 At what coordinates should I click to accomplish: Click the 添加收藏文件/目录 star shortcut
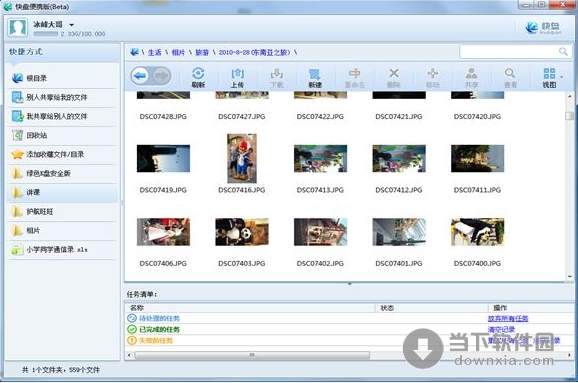63,154
